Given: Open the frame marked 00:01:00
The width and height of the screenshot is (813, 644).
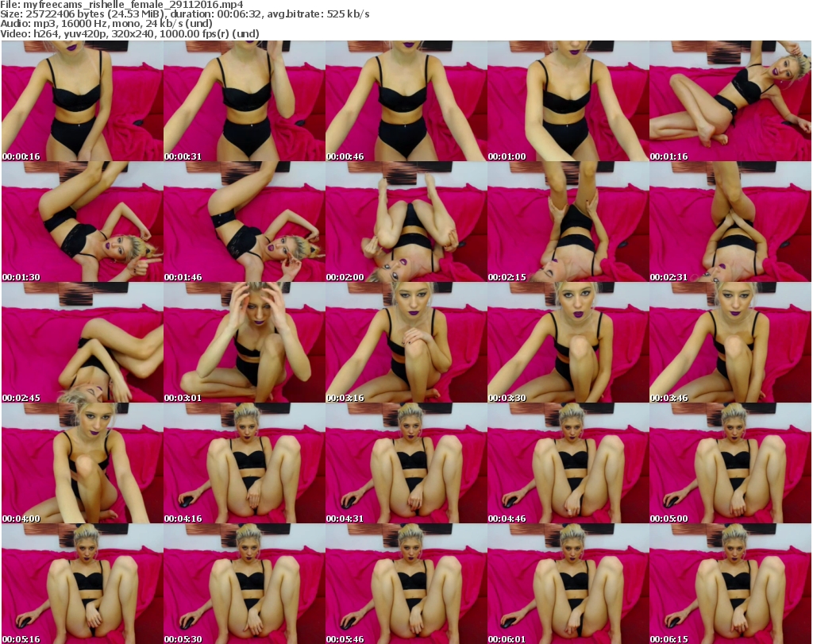Looking at the screenshot, I should pos(568,101).
